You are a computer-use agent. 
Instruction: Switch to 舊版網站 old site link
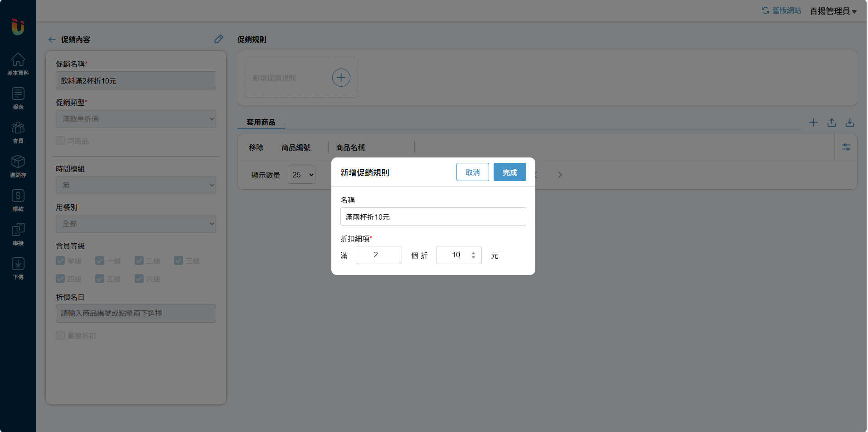tap(781, 10)
